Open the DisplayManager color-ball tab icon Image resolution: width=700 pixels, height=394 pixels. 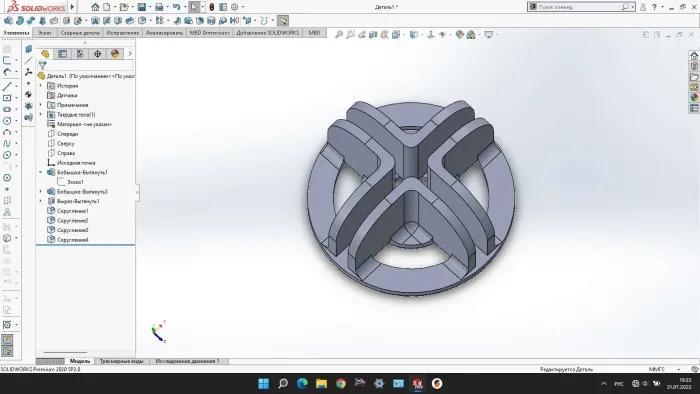tap(115, 54)
